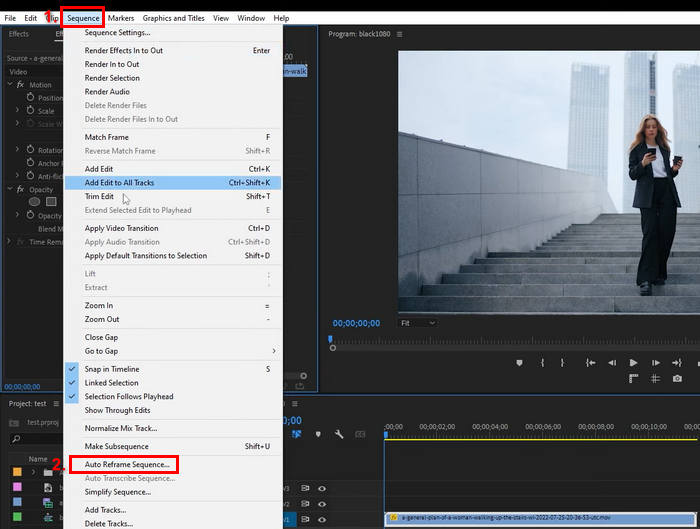
Task: Toggle V1 track visibility eye
Action: point(322,520)
